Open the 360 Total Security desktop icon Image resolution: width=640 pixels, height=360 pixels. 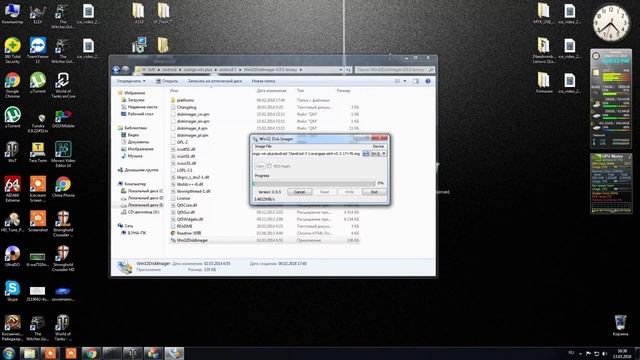click(x=12, y=51)
